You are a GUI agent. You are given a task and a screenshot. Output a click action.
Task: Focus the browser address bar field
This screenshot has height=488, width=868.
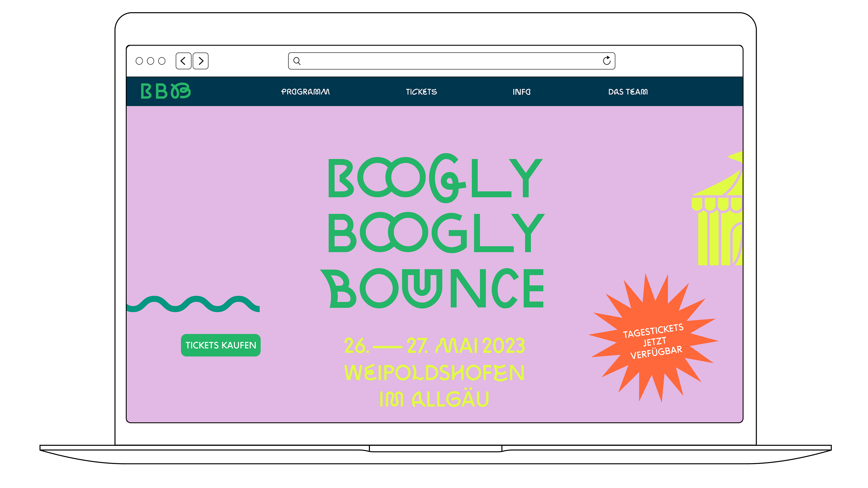pos(452,61)
